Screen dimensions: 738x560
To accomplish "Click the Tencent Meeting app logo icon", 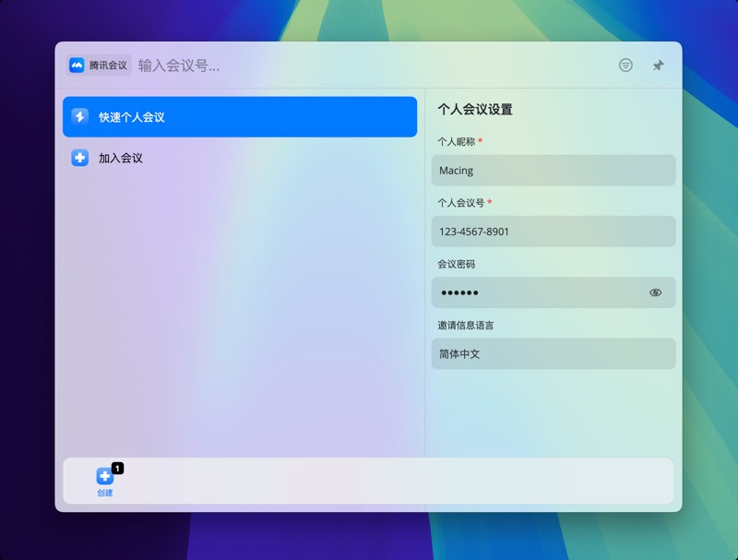I will coord(77,65).
